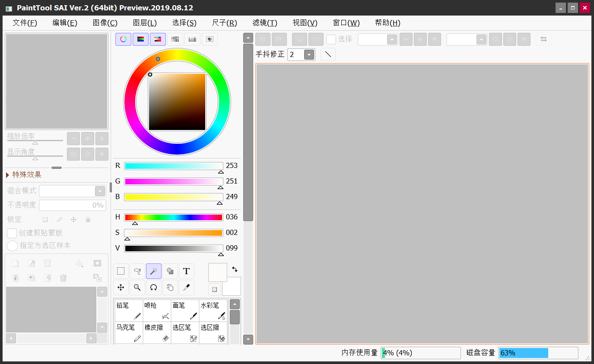This screenshot has width=594, height=364.
Task: Select the move tool
Action: [x=121, y=288]
